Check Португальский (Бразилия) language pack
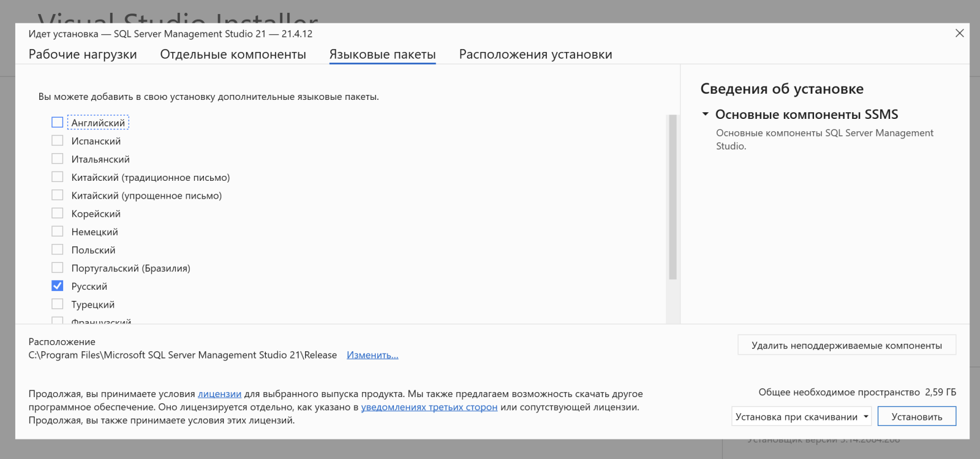 click(x=58, y=268)
